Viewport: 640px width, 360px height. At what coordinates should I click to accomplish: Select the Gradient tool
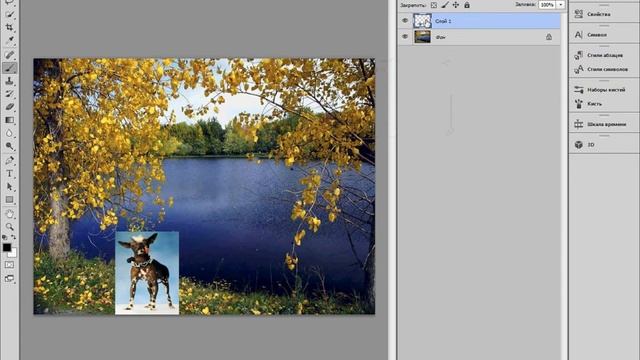point(9,120)
